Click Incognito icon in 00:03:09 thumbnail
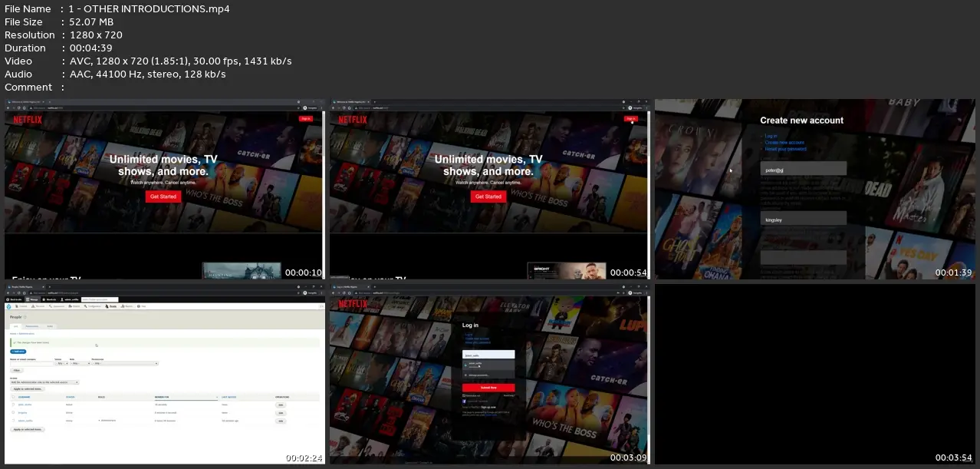 (x=632, y=292)
